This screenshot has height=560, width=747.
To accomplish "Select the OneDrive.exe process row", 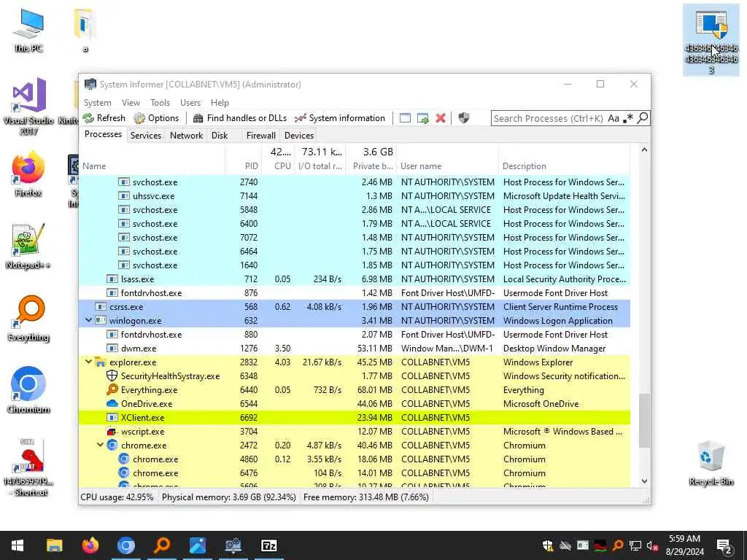I will click(355, 404).
